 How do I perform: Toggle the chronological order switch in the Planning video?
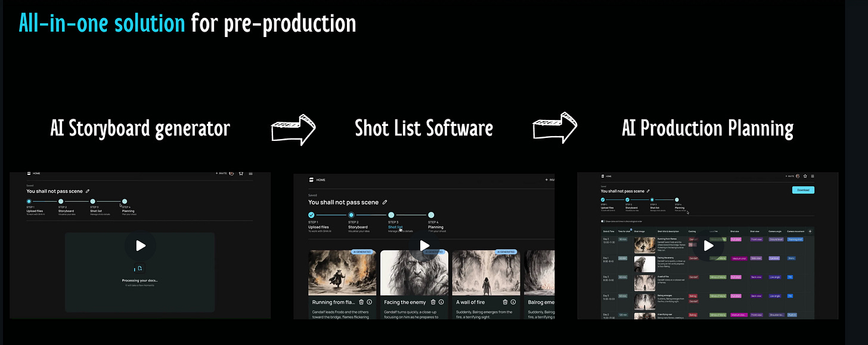click(603, 221)
